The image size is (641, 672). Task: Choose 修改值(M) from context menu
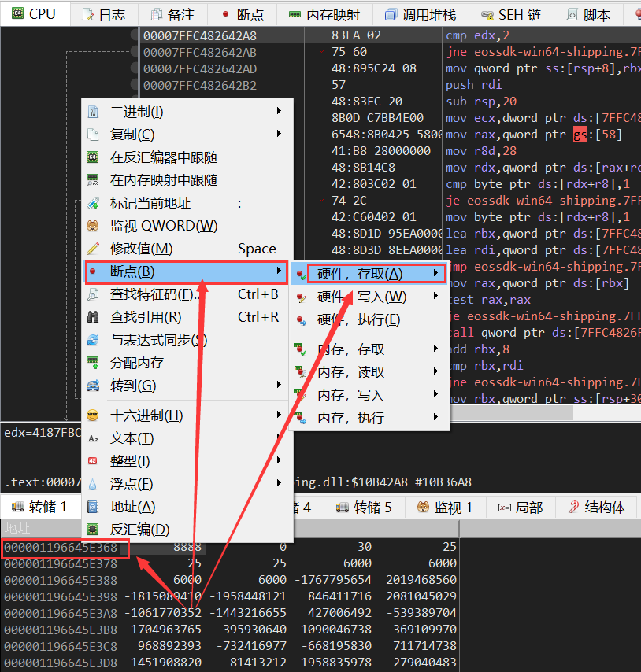186,249
